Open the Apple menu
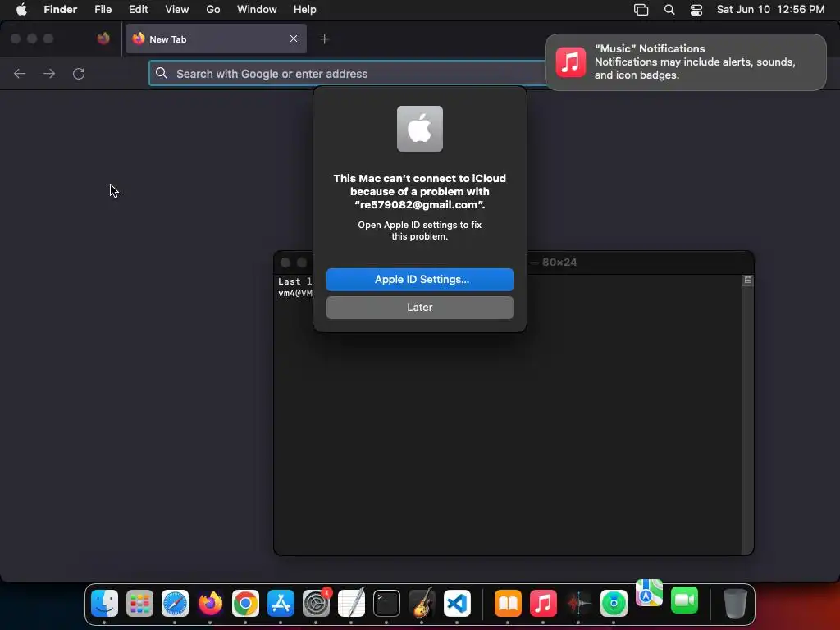This screenshot has width=840, height=630. point(21,9)
